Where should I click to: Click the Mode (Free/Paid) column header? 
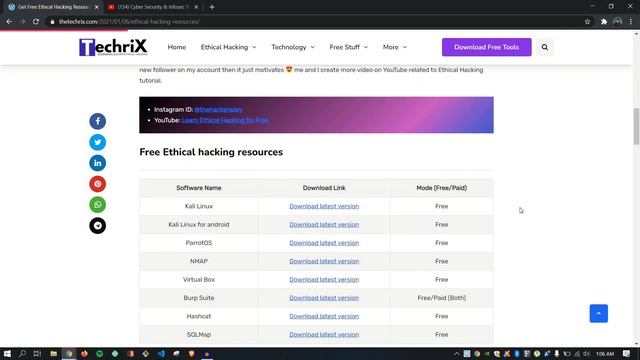[442, 188]
